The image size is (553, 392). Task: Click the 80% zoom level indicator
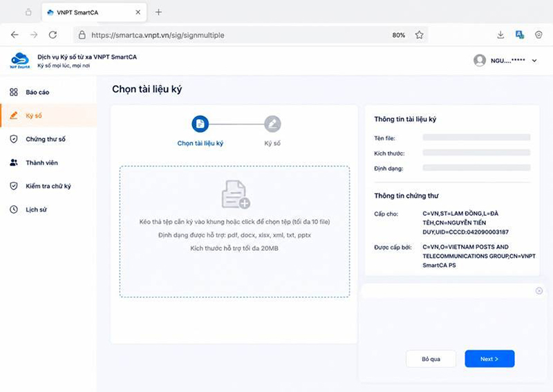(399, 35)
